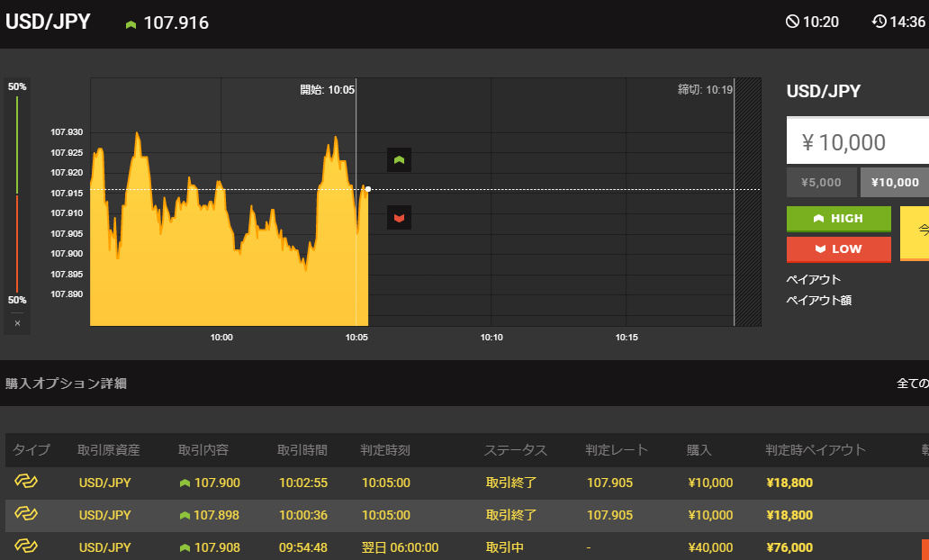Image resolution: width=929 pixels, height=560 pixels.
Task: Click the green arrow beside 107.916 rate
Action: [131, 24]
